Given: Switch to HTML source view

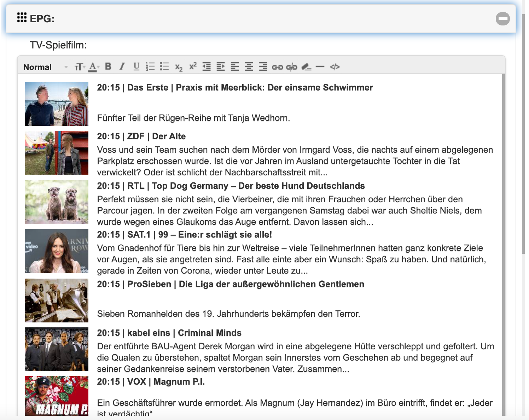Looking at the screenshot, I should [x=335, y=66].
